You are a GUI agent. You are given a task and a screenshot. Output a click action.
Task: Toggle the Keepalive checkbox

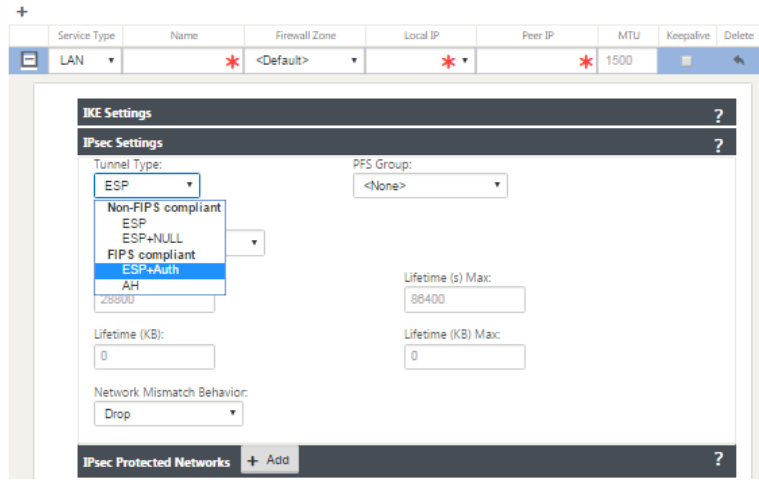click(686, 61)
